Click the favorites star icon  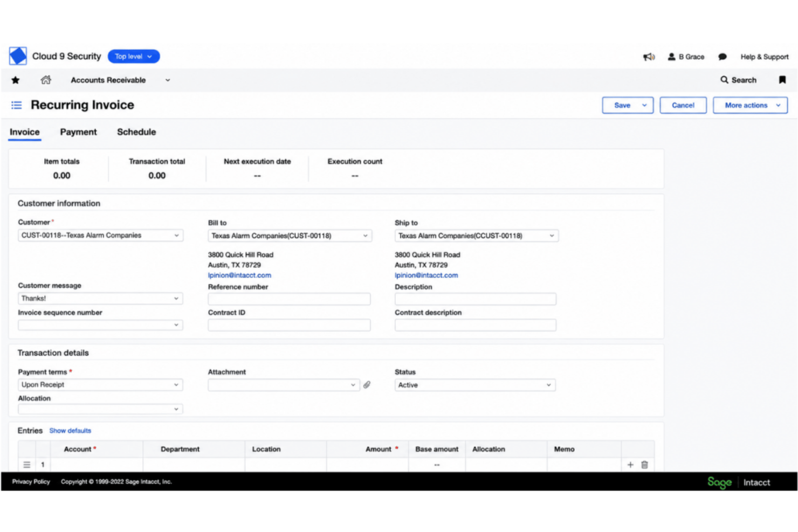click(x=16, y=80)
